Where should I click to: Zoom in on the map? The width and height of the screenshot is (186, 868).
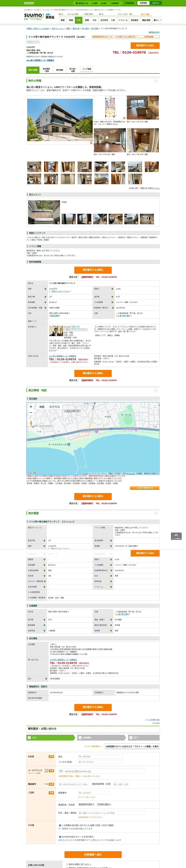tap(31, 407)
